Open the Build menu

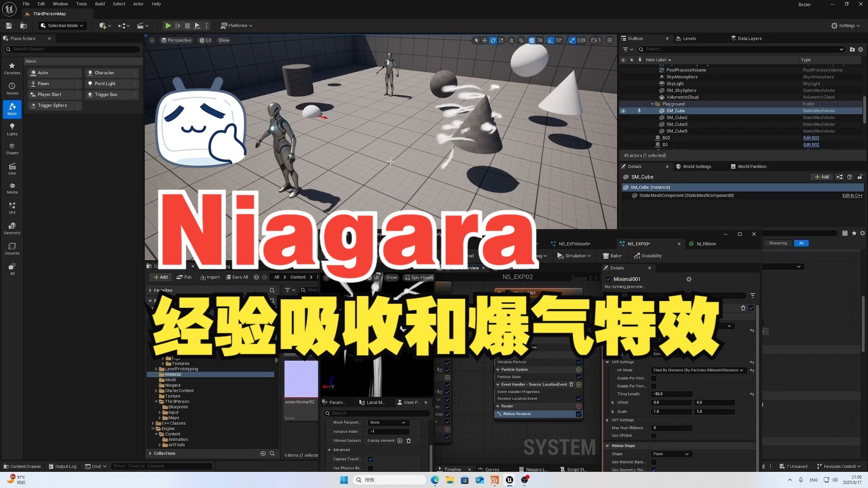pyautogui.click(x=100, y=4)
